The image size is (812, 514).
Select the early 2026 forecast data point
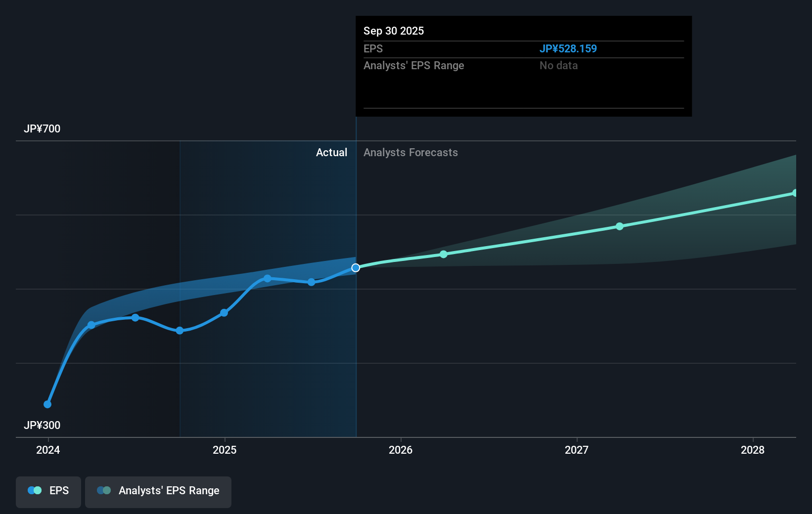(x=444, y=254)
